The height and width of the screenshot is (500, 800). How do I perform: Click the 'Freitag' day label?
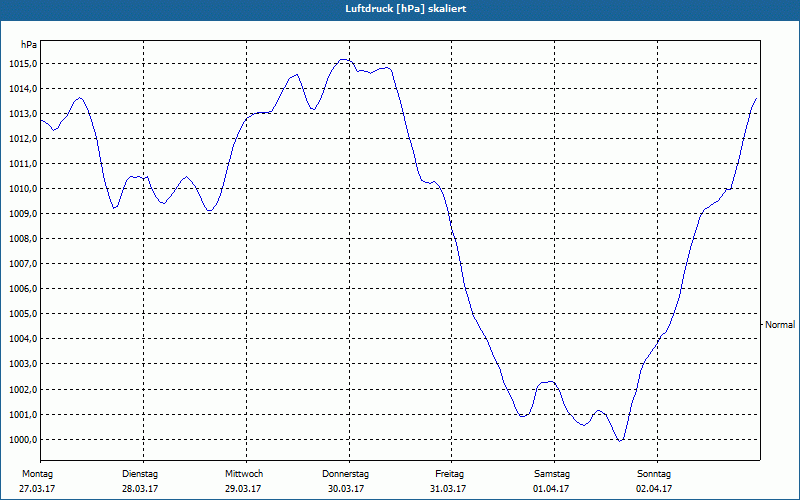pyautogui.click(x=449, y=474)
